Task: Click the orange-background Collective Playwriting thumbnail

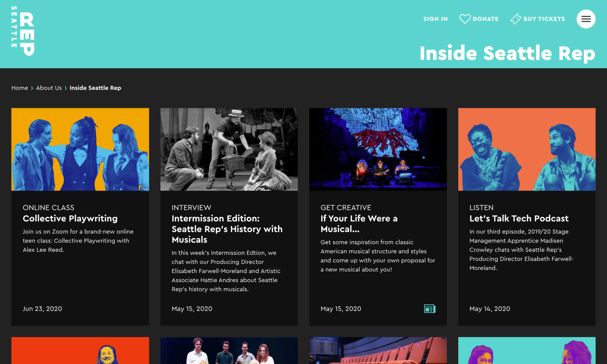Action: 80,149
